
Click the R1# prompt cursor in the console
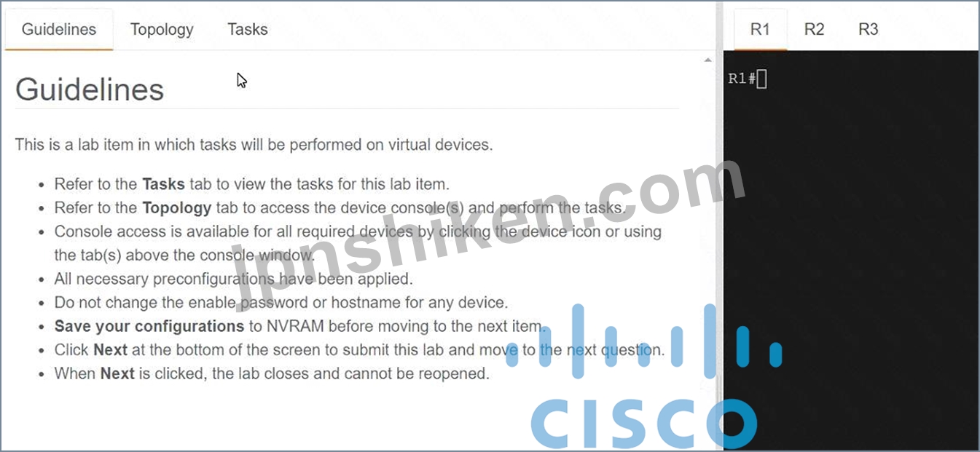pos(761,79)
